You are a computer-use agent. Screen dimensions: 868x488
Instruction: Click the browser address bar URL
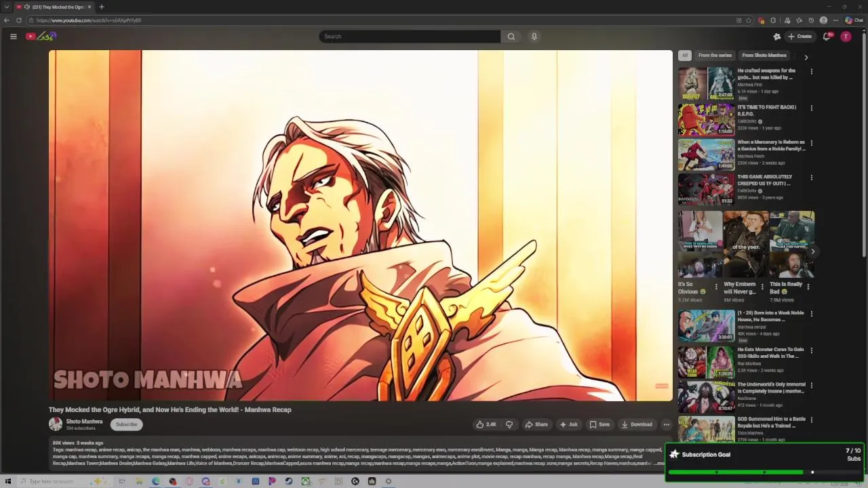click(89, 20)
